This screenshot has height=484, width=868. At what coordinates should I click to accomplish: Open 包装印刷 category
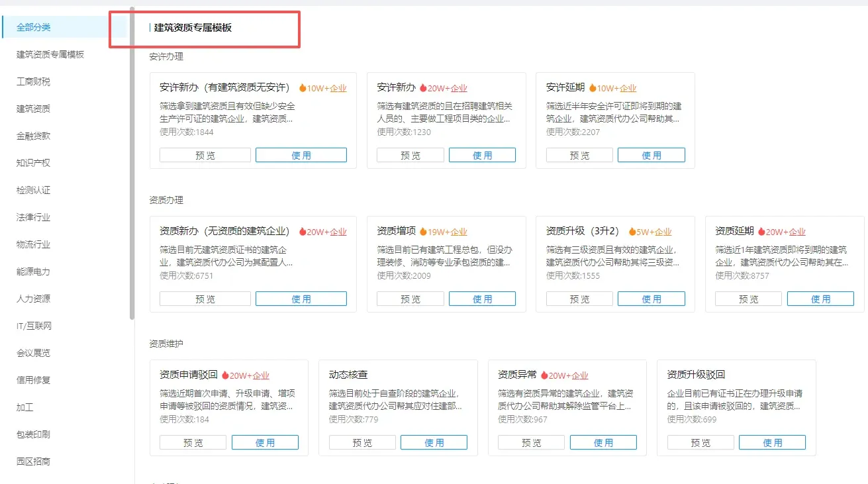point(33,434)
